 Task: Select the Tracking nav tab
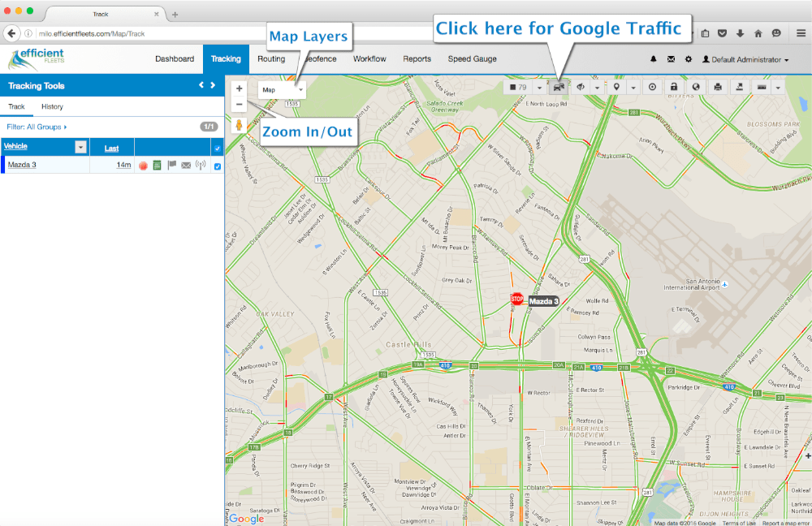pyautogui.click(x=226, y=59)
